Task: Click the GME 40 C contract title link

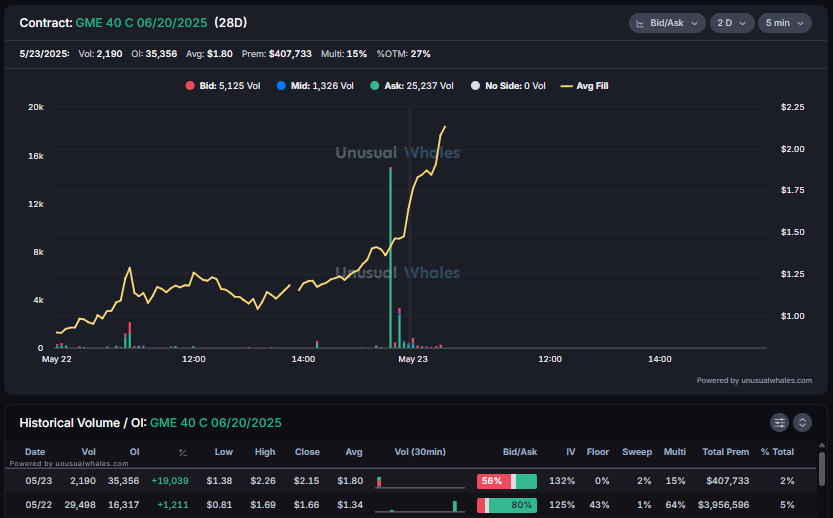Action: tap(141, 23)
